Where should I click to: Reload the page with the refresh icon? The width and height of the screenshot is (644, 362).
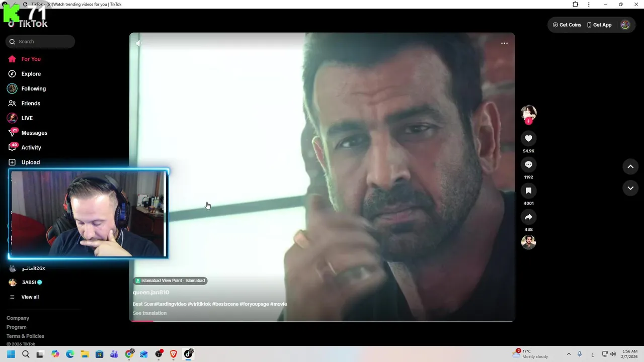[x=25, y=5]
